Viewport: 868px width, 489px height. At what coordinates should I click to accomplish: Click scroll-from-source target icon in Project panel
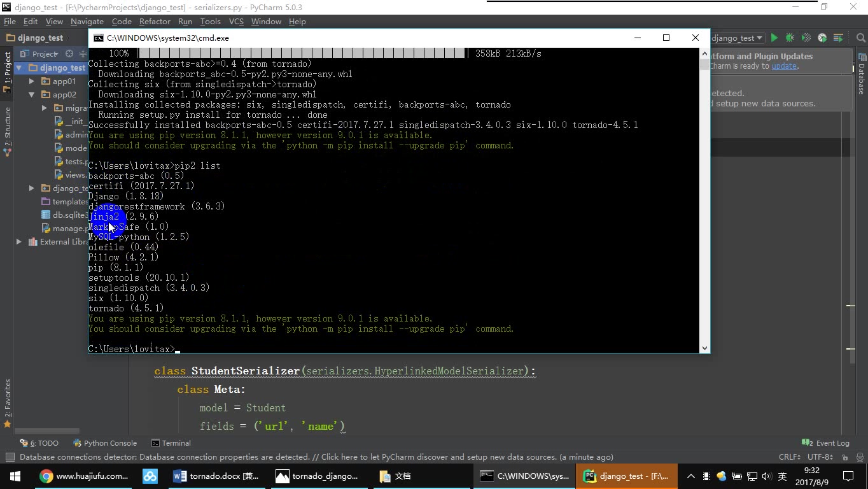pyautogui.click(x=69, y=53)
